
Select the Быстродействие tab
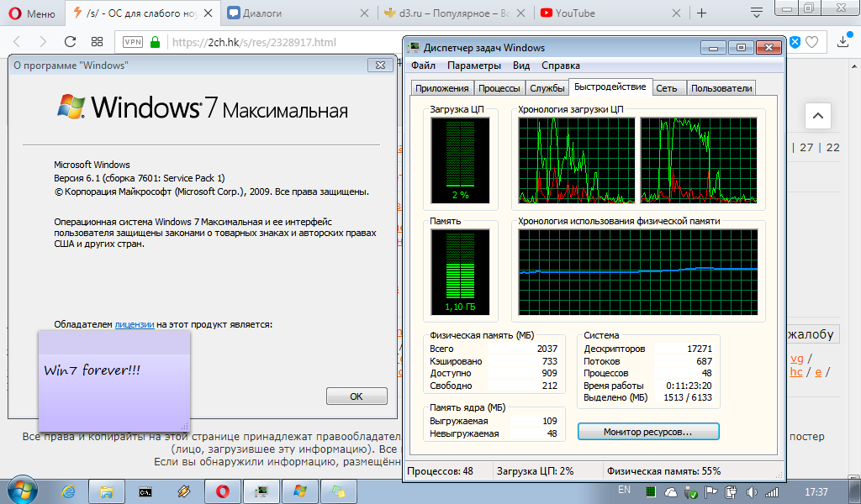(x=610, y=87)
